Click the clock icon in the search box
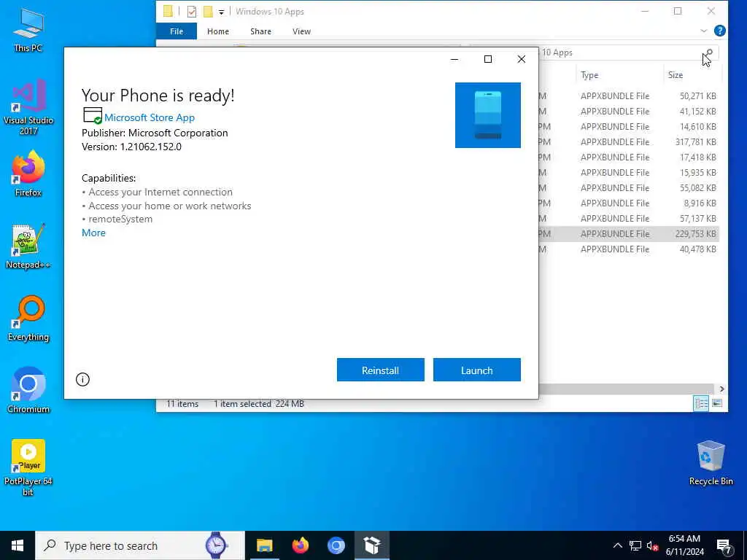 tap(216, 545)
